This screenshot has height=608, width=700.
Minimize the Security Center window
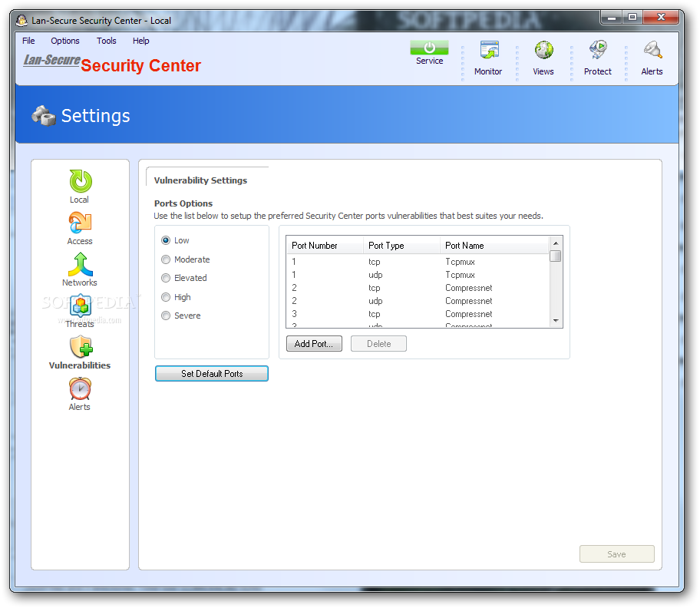612,18
